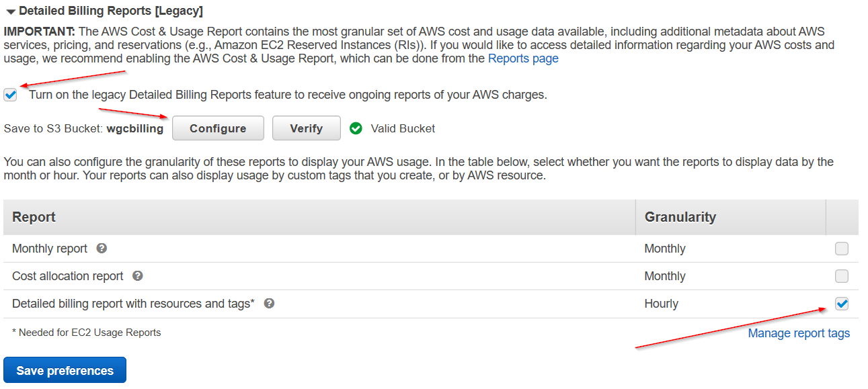
Task: Open help icon beside Monthly report
Action: coord(102,249)
